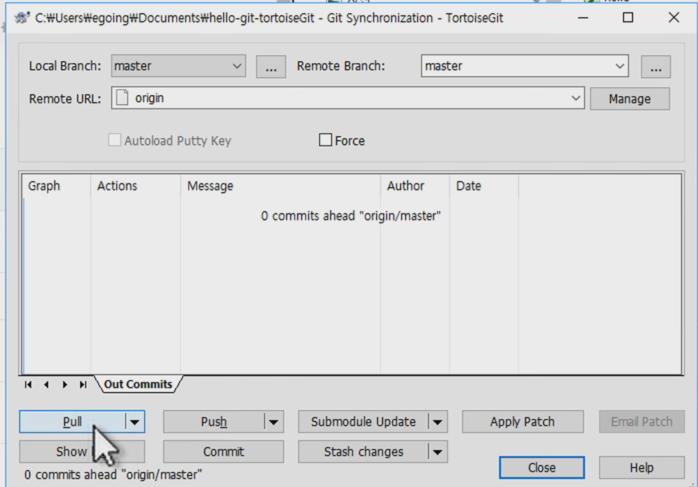The height and width of the screenshot is (487, 698).
Task: Toggle Autoload Putty Key checkbox
Action: point(114,140)
